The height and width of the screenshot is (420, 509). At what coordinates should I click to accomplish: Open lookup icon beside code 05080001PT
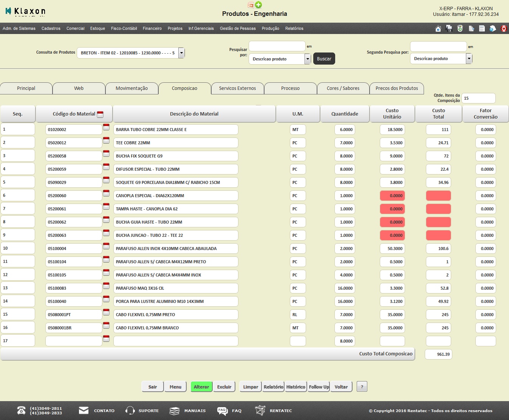click(x=106, y=312)
